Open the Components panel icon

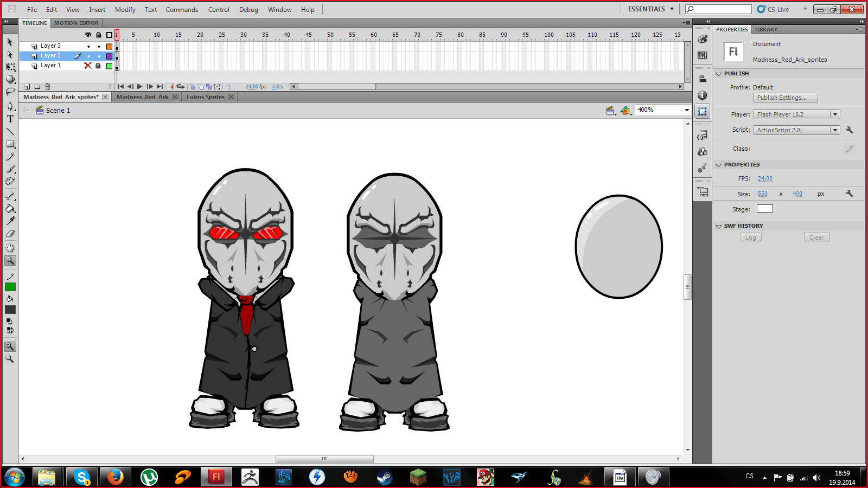point(703,151)
